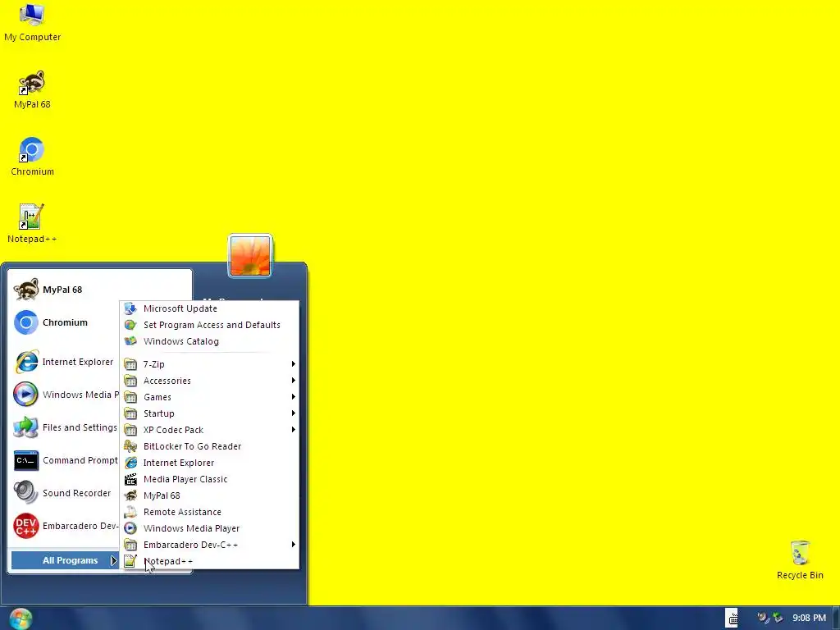Open Windows Catalog

click(210, 341)
